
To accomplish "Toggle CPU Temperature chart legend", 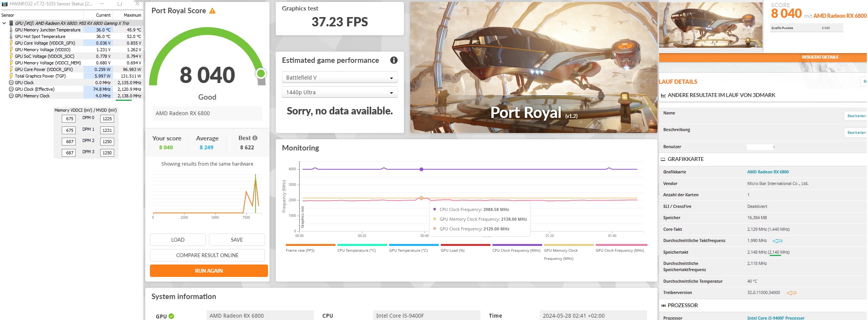I will click(x=362, y=248).
